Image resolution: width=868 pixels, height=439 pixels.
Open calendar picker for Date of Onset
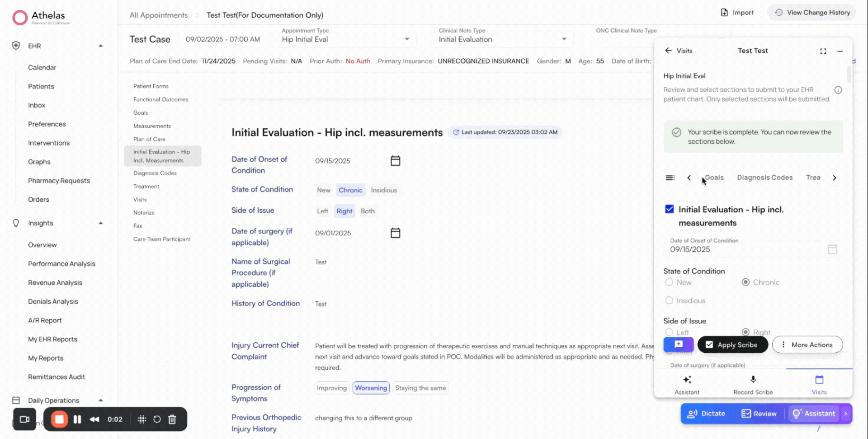point(396,161)
